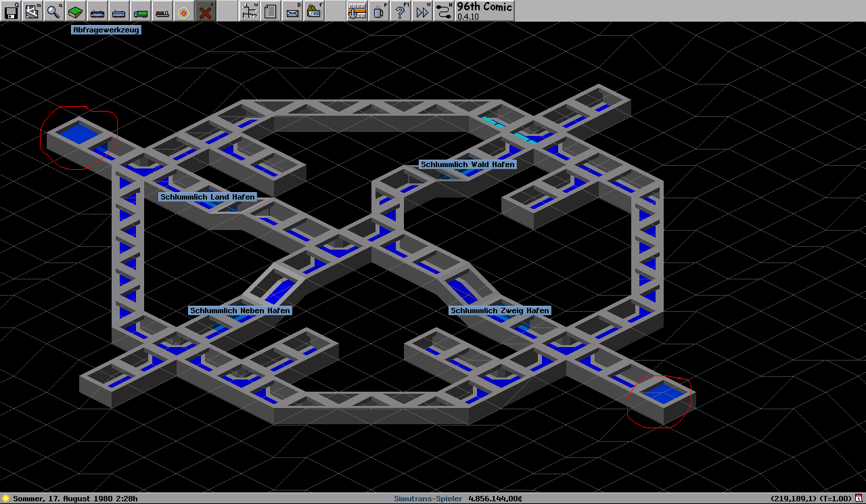Select the Schlummlich Zweig Hafen label

pos(500,311)
